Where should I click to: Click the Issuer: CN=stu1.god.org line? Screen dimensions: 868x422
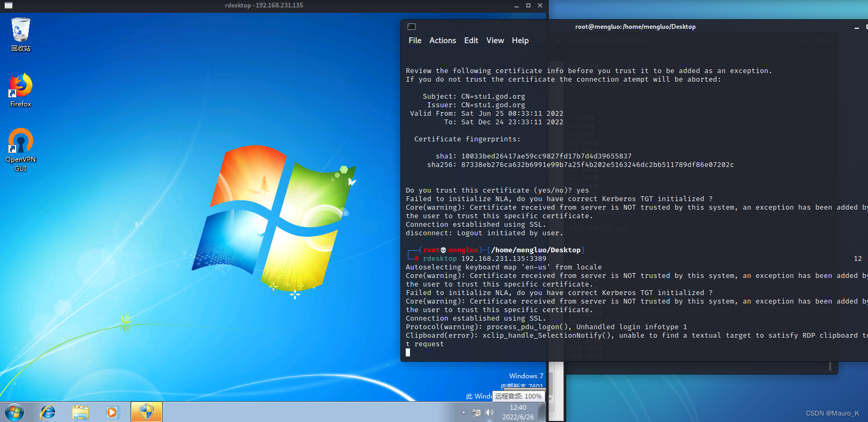click(476, 105)
